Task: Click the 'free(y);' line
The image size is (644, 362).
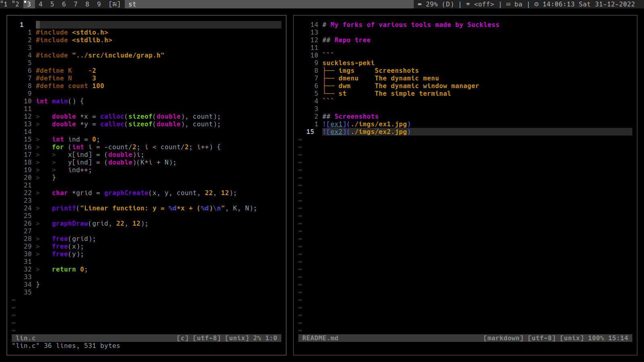Action: pos(68,254)
